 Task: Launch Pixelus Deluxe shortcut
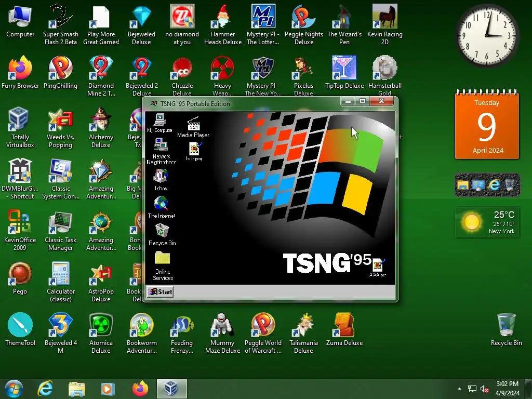303,76
